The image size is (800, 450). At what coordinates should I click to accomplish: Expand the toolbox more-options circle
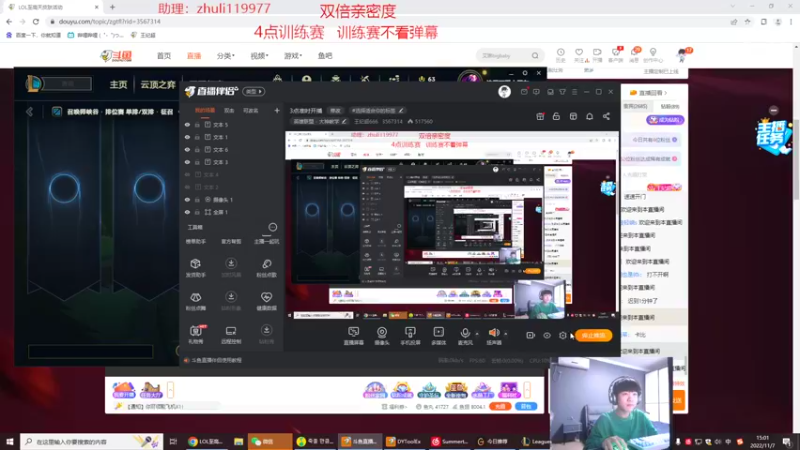272,227
